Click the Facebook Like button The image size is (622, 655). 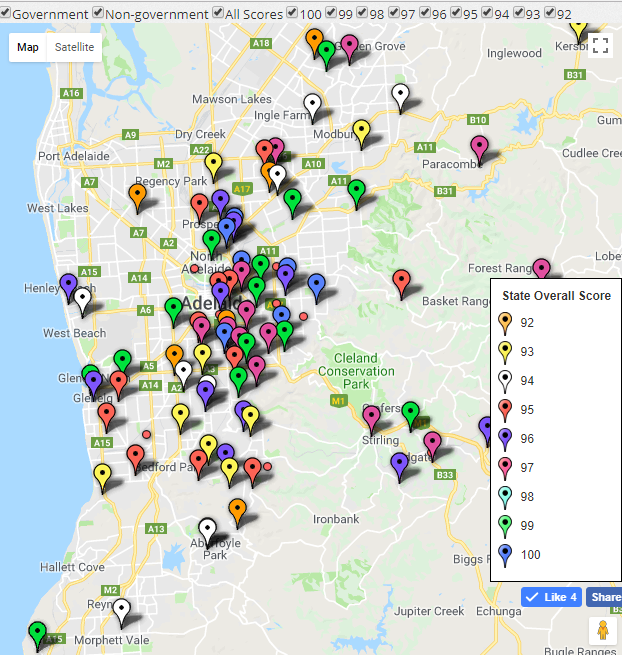click(551, 597)
